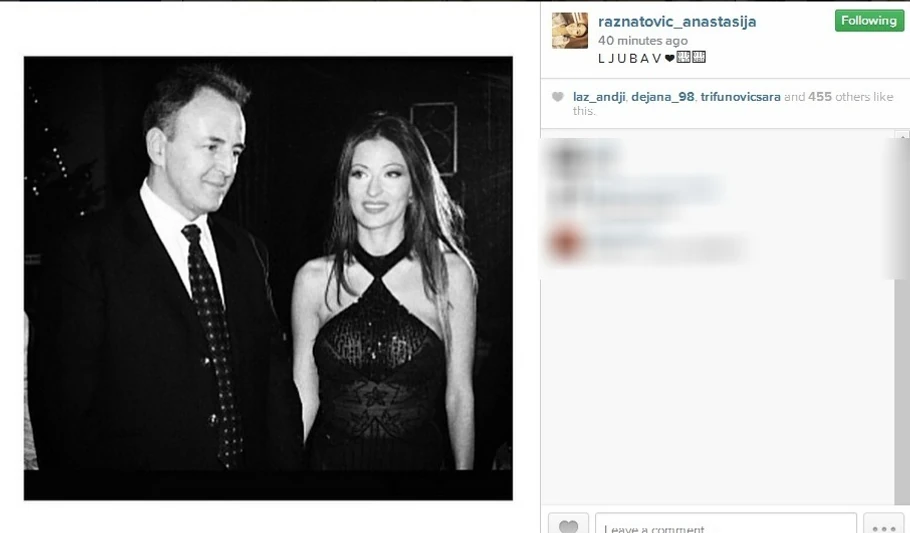Click the small gray likes heart icon
910x533 pixels.
pyautogui.click(x=558, y=97)
